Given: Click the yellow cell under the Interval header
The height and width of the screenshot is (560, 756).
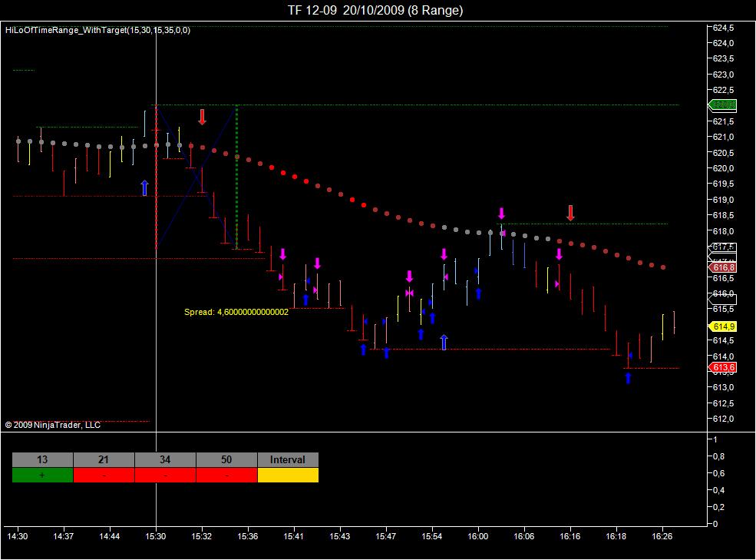Looking at the screenshot, I should point(288,475).
